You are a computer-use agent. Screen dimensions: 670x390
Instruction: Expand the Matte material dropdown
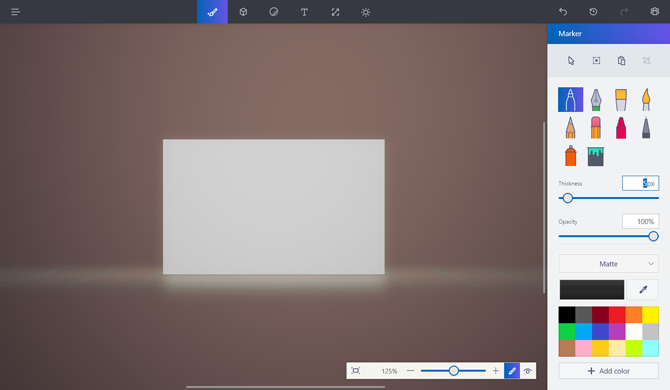tap(608, 264)
